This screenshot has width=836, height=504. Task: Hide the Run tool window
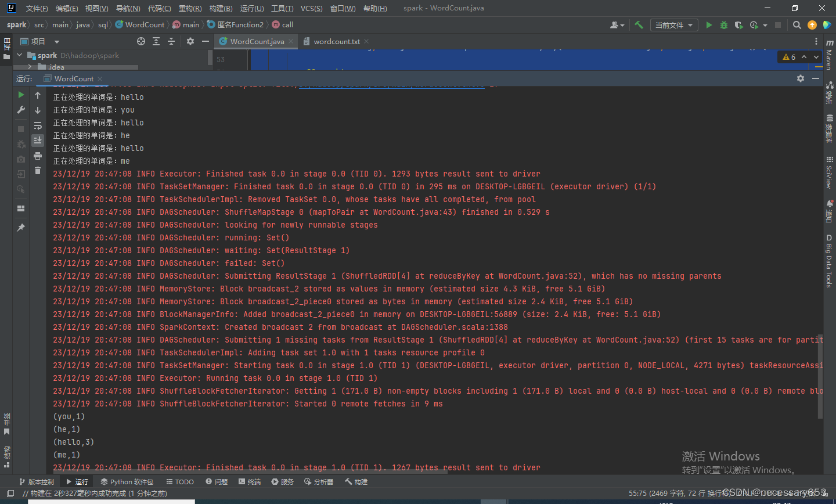pyautogui.click(x=816, y=78)
